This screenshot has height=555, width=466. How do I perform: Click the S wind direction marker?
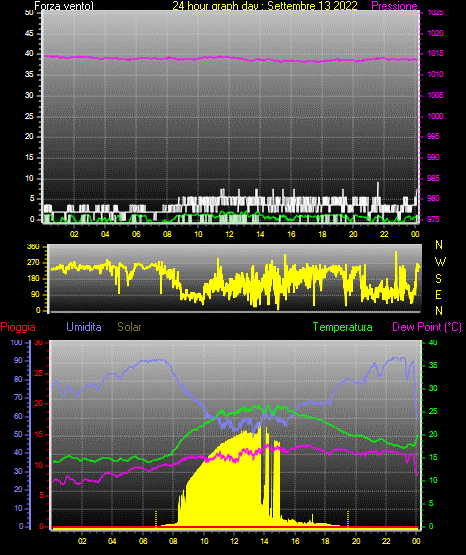click(438, 279)
